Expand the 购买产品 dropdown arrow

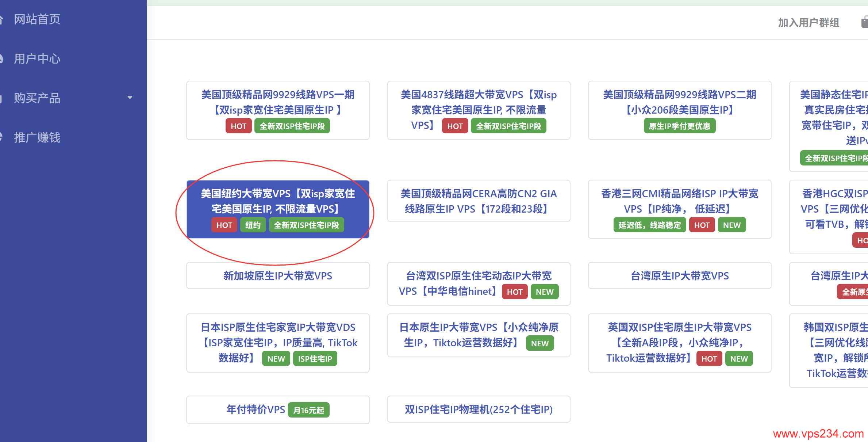130,98
